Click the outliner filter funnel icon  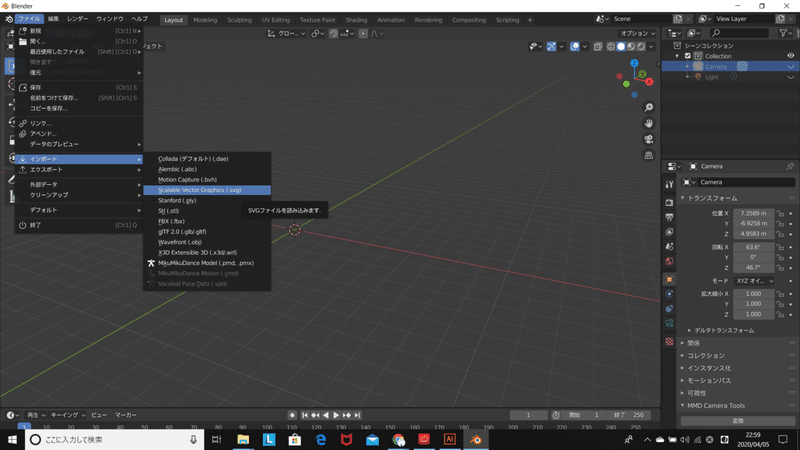[x=783, y=33]
